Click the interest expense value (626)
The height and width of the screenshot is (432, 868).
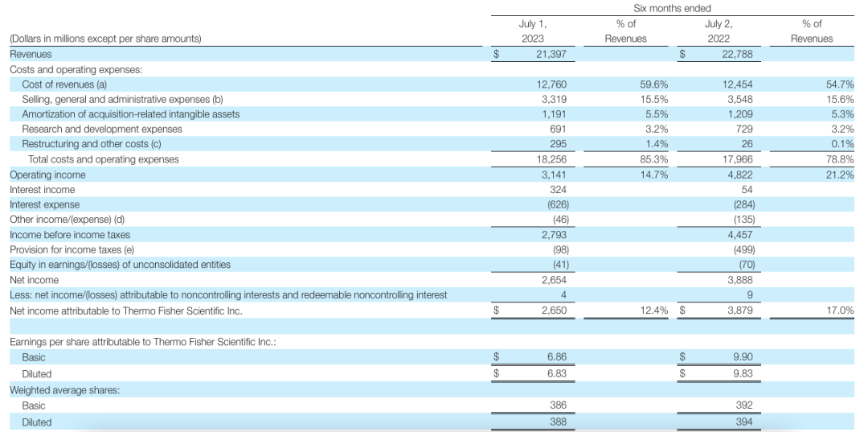coord(557,205)
